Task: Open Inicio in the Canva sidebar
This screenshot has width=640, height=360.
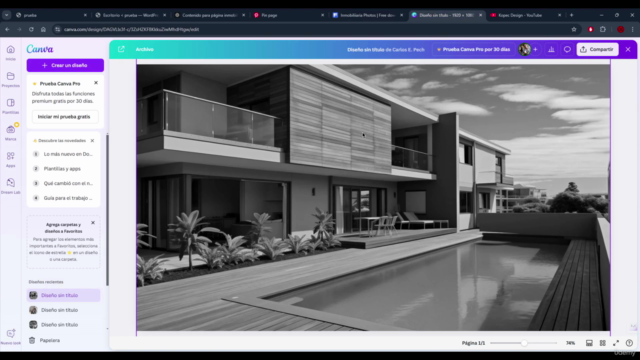Action: tap(11, 52)
